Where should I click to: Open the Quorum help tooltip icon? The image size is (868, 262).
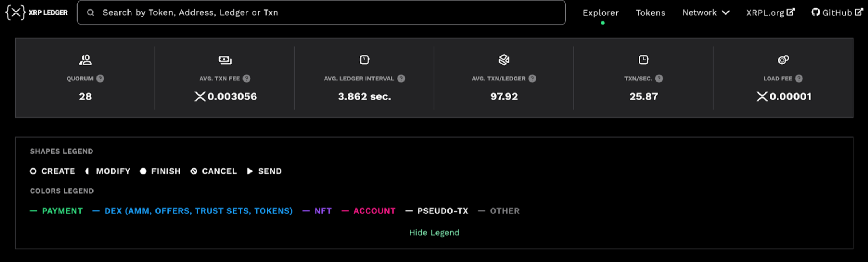(100, 78)
